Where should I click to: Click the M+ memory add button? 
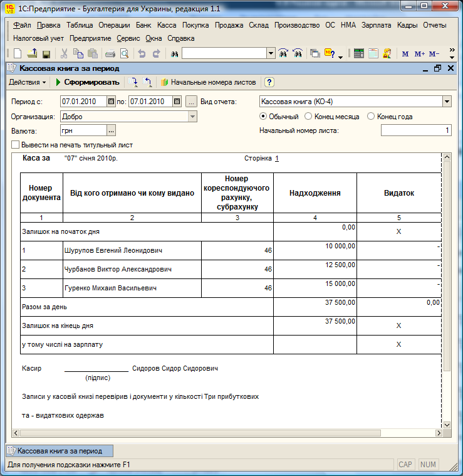419,54
